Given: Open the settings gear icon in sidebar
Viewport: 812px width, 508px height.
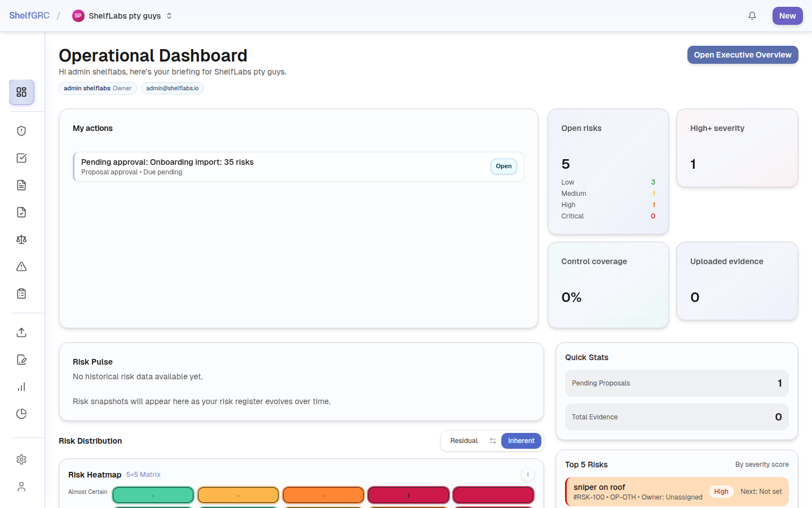Looking at the screenshot, I should pyautogui.click(x=21, y=459).
